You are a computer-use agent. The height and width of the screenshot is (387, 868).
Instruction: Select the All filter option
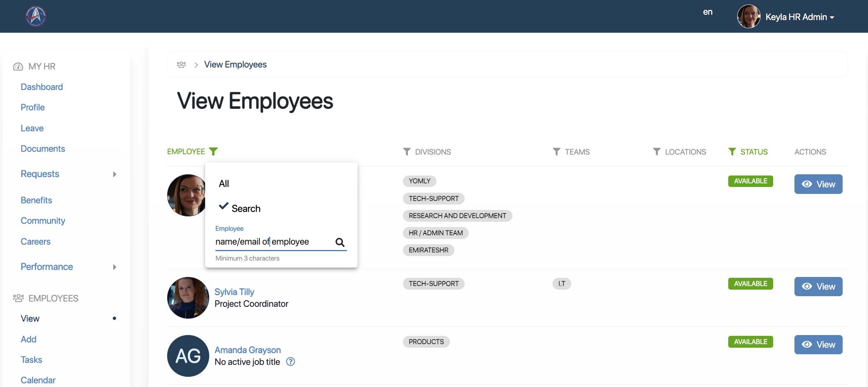click(224, 184)
